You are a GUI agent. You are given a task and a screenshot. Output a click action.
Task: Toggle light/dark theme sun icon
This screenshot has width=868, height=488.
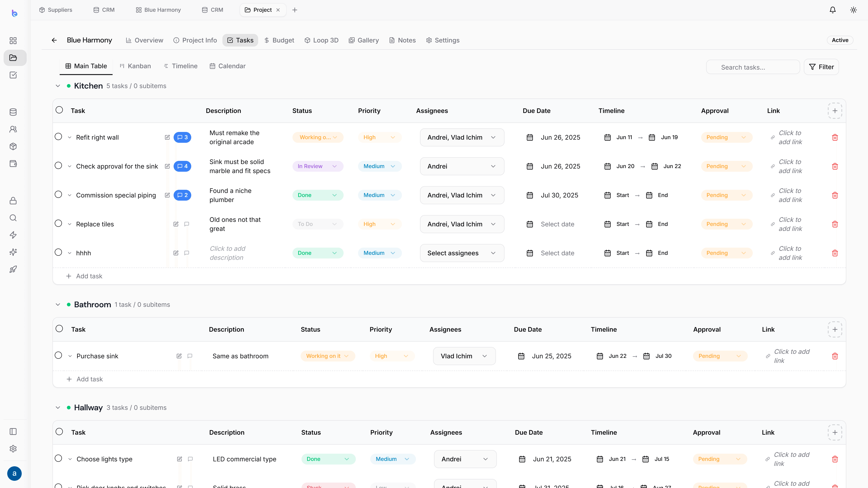point(853,10)
